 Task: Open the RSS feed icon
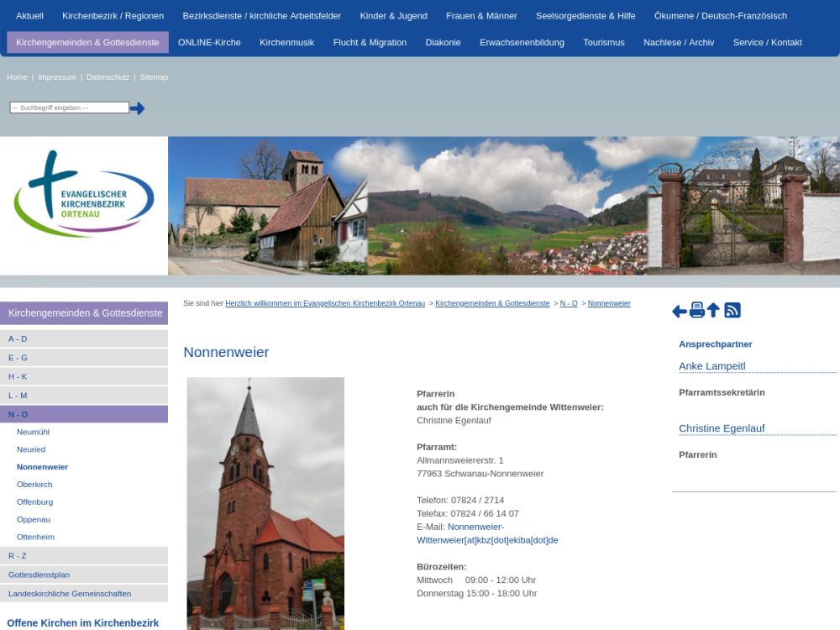[x=732, y=311]
